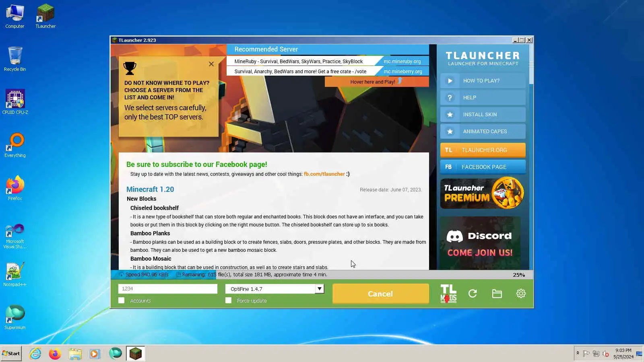
Task: Click the Action Center flag tray icon
Action: click(x=586, y=354)
